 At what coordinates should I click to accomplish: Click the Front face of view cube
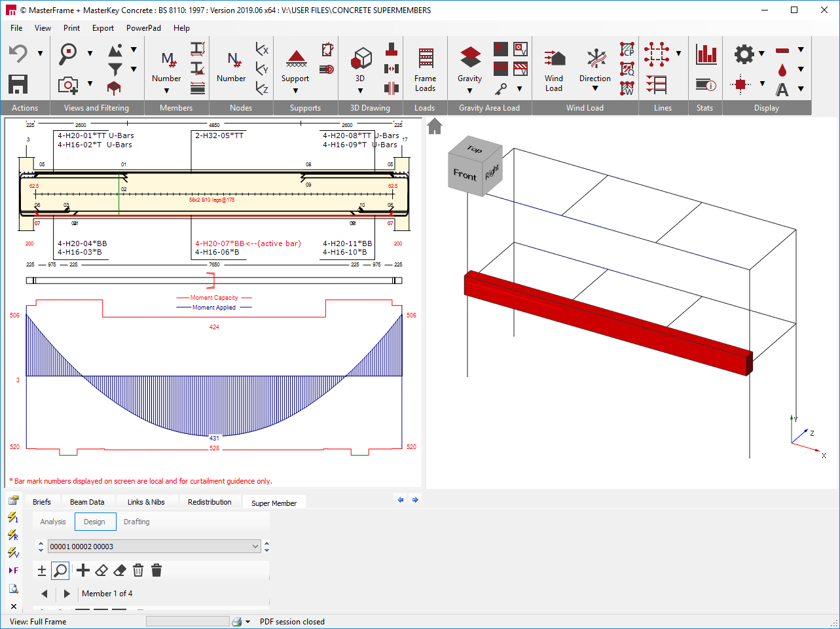point(465,175)
